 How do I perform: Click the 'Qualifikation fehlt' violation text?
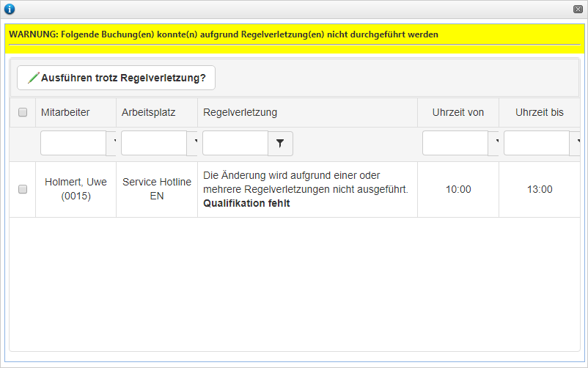(x=246, y=203)
